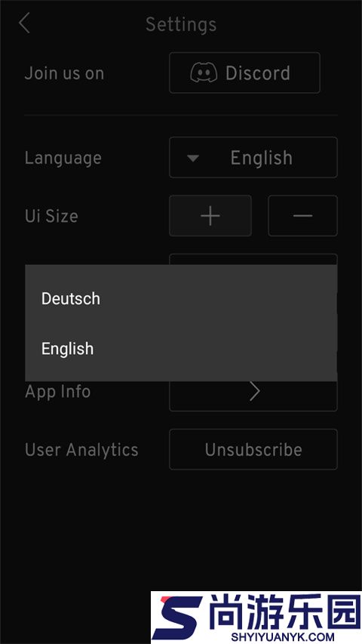Click the small triangle in Language box
This screenshot has width=362, height=644.
click(193, 158)
